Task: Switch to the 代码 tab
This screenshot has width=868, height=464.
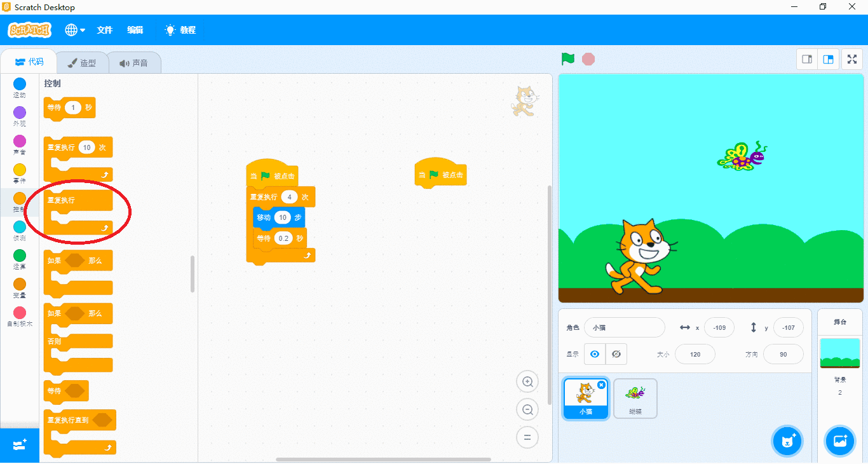Action: point(29,62)
